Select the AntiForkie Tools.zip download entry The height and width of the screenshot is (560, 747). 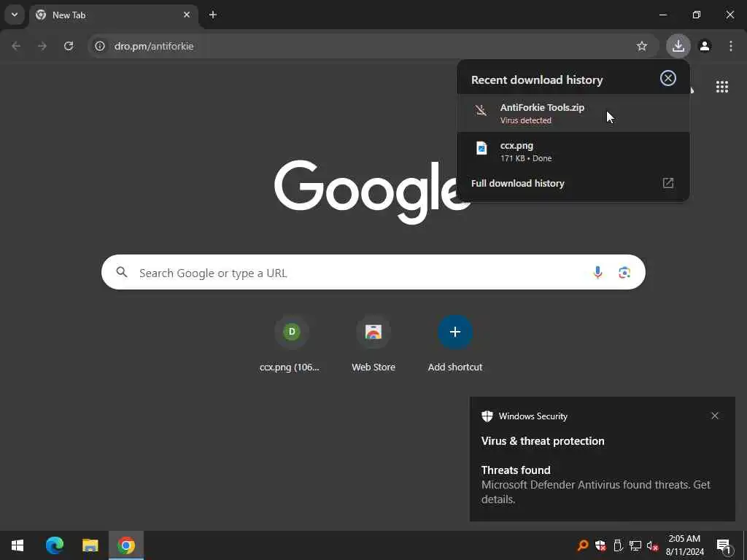(573, 113)
